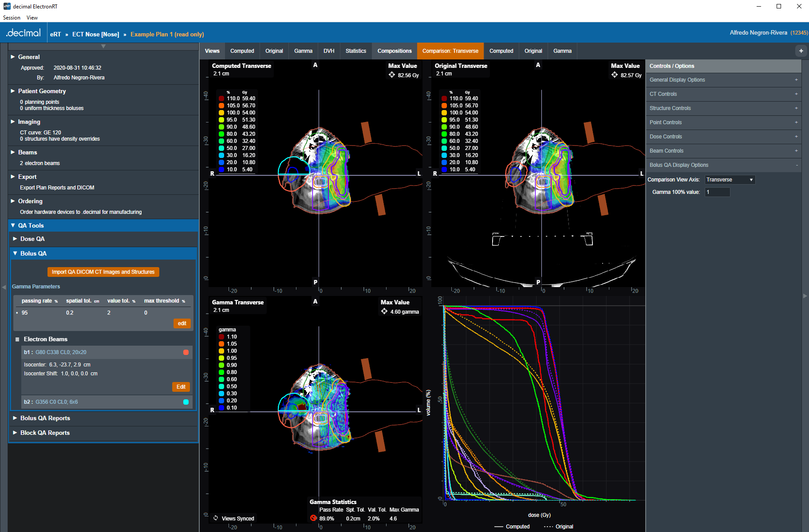
Task: Click the red color swatch for beam b1
Action: [x=186, y=352]
